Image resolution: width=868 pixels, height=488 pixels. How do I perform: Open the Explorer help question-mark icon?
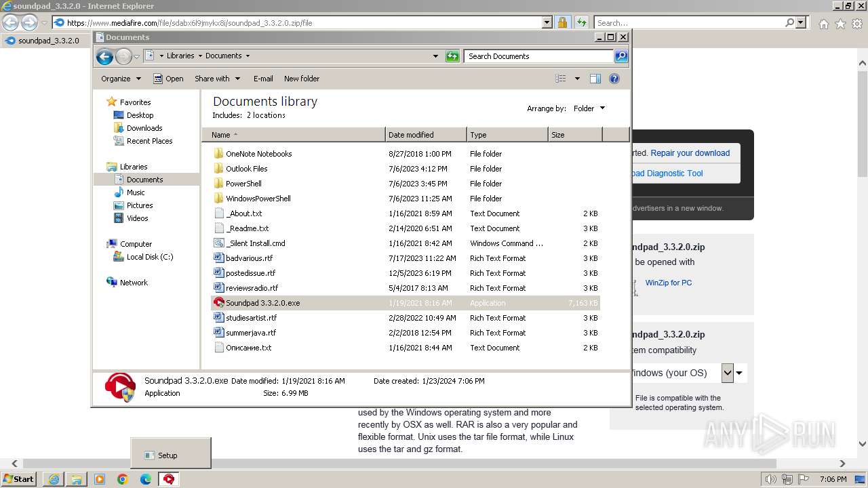[x=614, y=79]
